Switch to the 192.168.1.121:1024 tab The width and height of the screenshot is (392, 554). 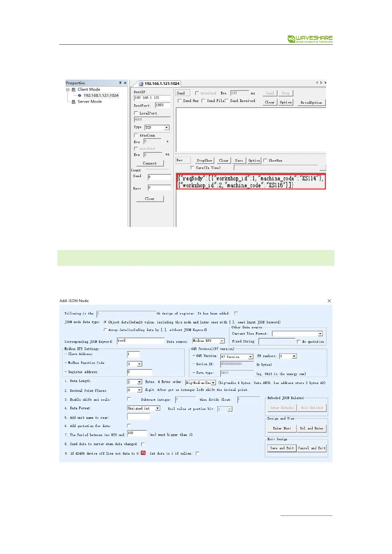(x=159, y=84)
